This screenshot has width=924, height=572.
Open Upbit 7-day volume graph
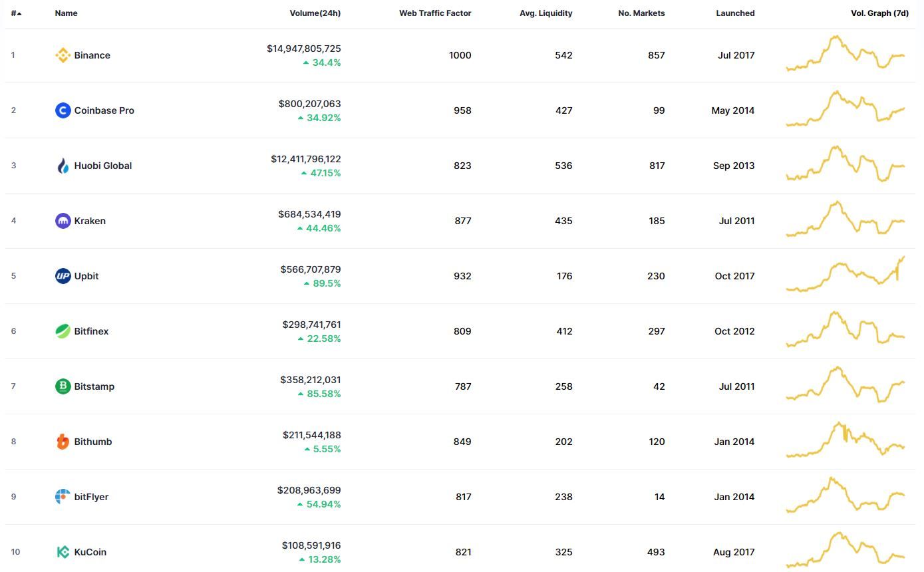[846, 274]
